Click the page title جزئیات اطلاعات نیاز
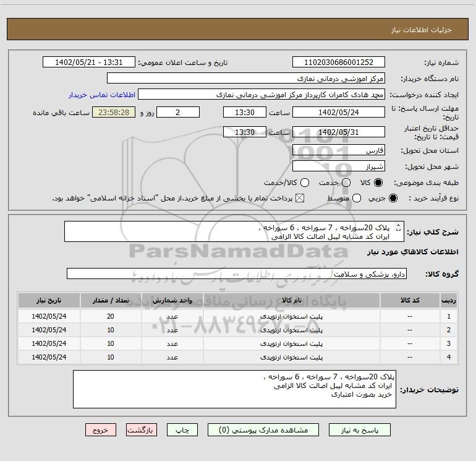476x461 pixels. point(422,30)
